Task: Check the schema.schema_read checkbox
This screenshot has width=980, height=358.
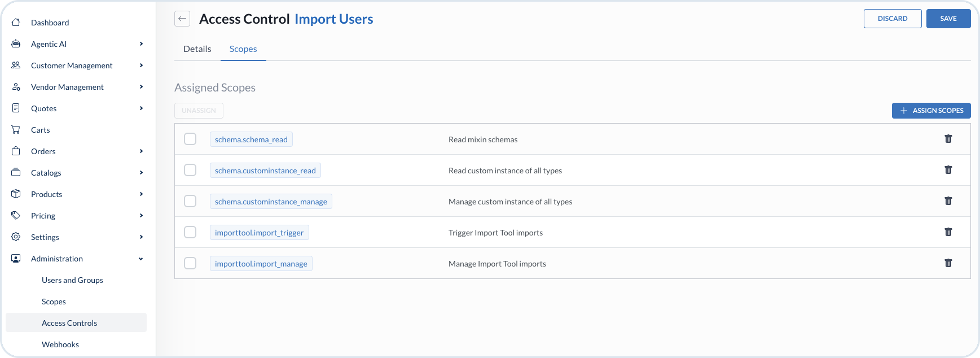Action: tap(190, 139)
